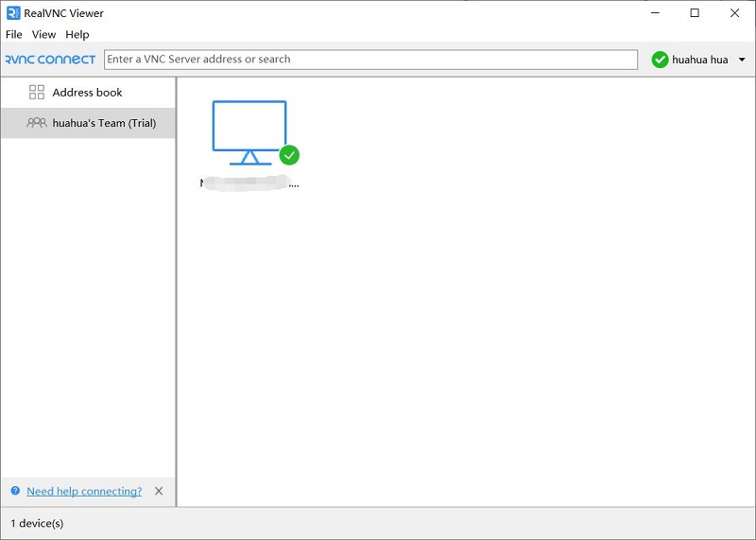
Task: Click the green signed-in checkmark icon
Action: click(660, 60)
